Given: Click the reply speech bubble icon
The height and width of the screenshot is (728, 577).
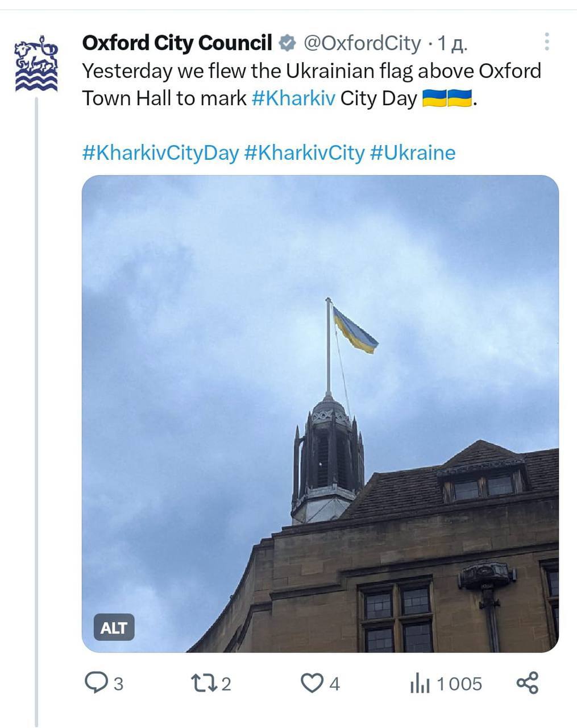Looking at the screenshot, I should click(95, 682).
